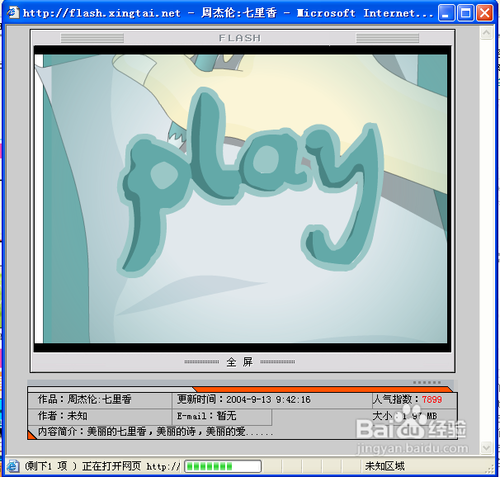Screen dimensions: 500x477
Task: Click the Internet Explorer page icon in title bar
Action: [x=13, y=13]
